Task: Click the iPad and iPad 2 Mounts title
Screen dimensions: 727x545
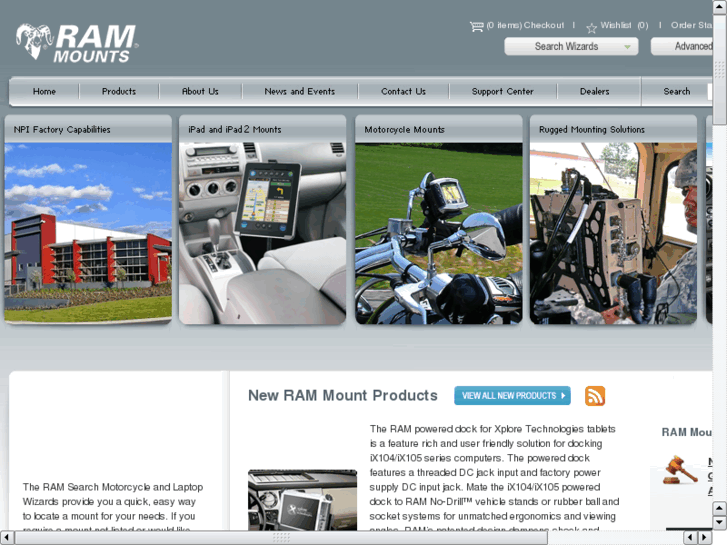Action: pos(235,129)
